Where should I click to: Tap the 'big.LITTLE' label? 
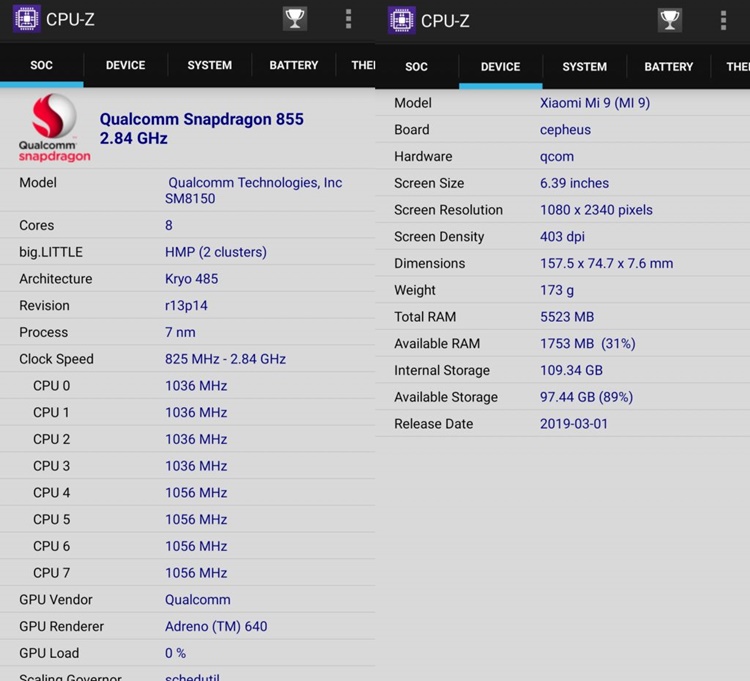click(51, 252)
